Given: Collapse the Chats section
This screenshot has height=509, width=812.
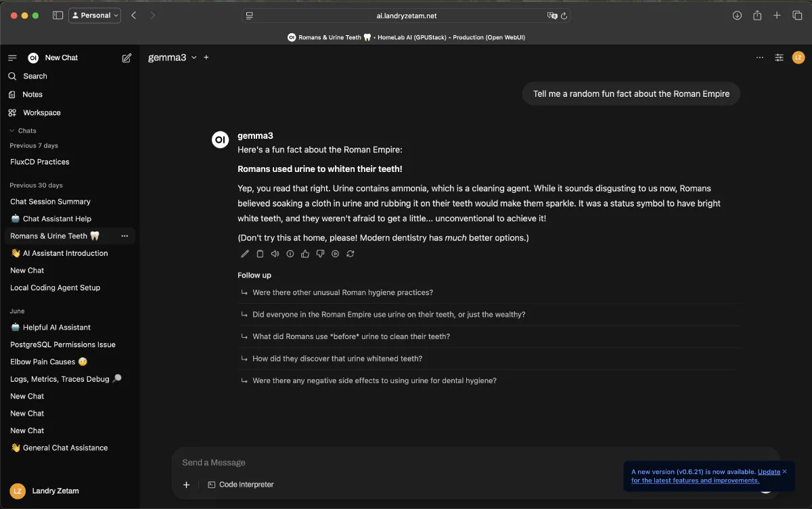Looking at the screenshot, I should 23,131.
